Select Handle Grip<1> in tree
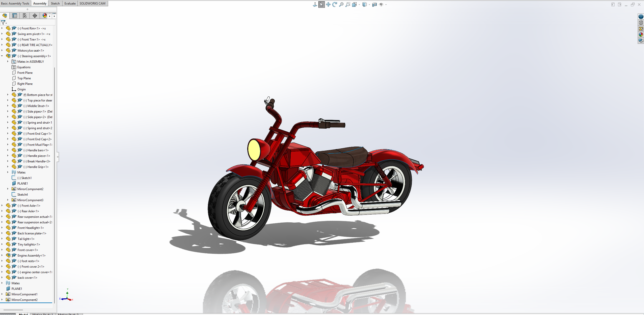Screen dimensions: 644x315 pos(36,167)
